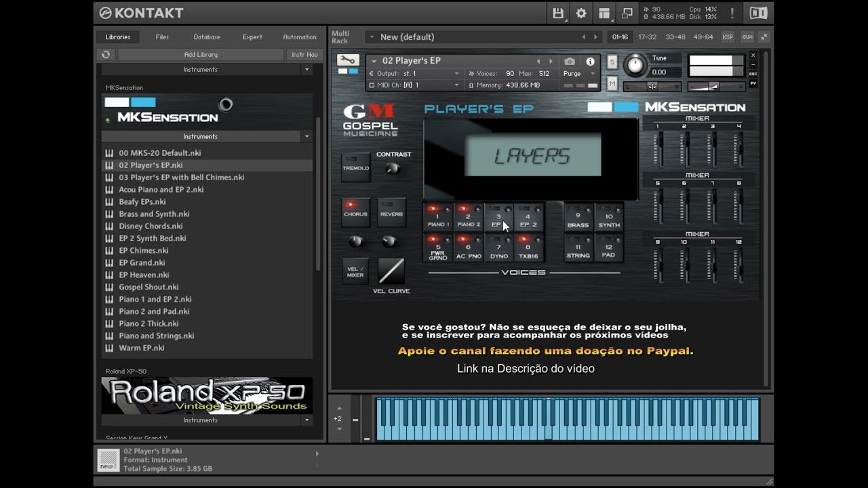
Task: Open instrument edit mode with wrench icon
Action: (348, 60)
